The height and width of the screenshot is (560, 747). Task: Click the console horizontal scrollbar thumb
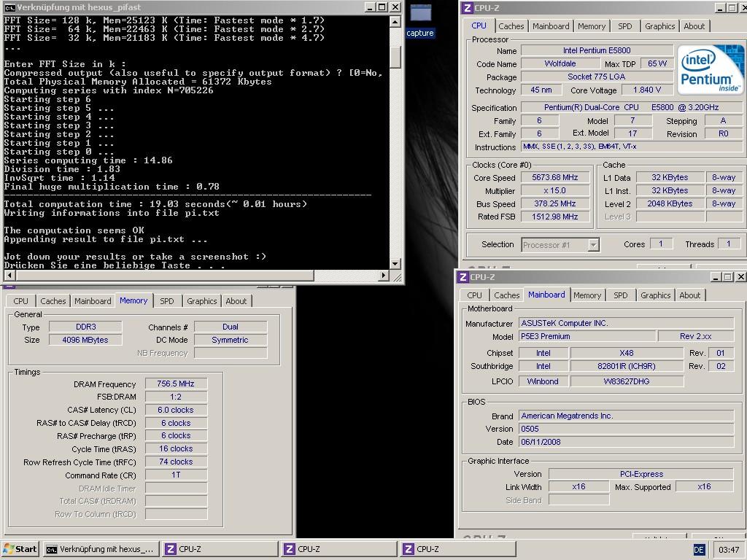(x=164, y=275)
